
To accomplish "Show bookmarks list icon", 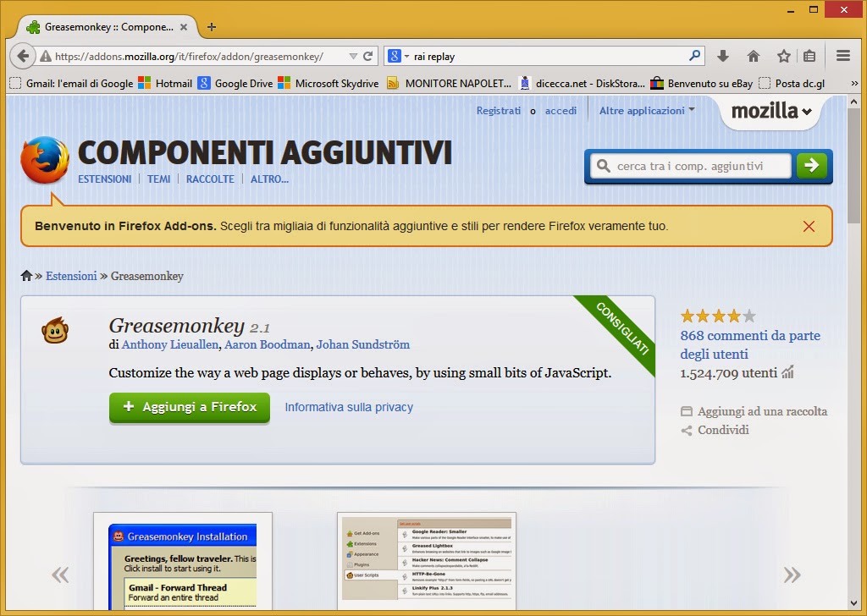I will [809, 56].
